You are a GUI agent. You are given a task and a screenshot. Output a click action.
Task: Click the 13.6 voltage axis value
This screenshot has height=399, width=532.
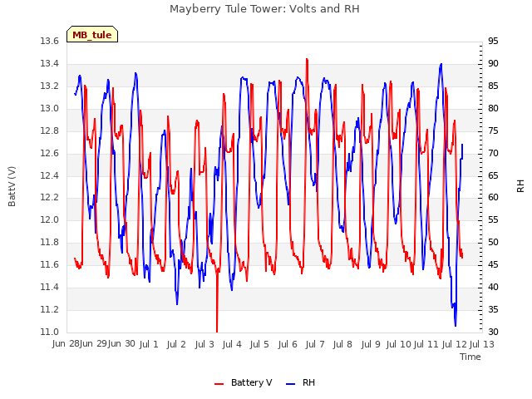pos(50,42)
